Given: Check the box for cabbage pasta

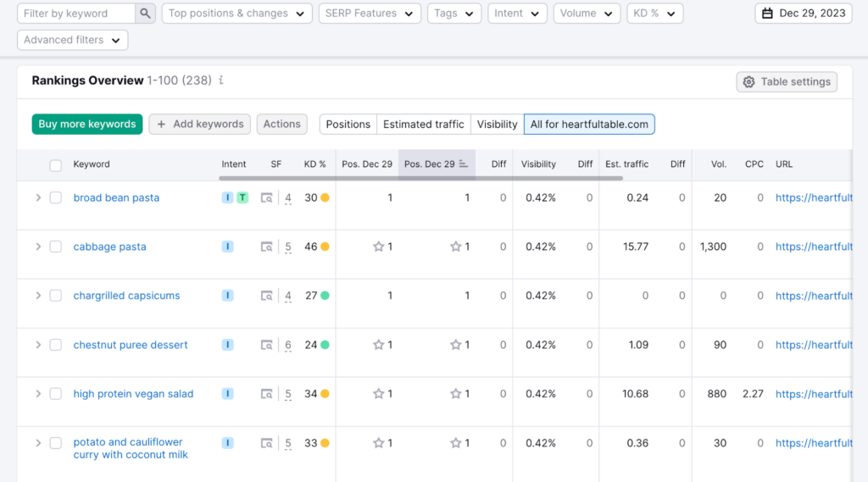Looking at the screenshot, I should click(56, 247).
